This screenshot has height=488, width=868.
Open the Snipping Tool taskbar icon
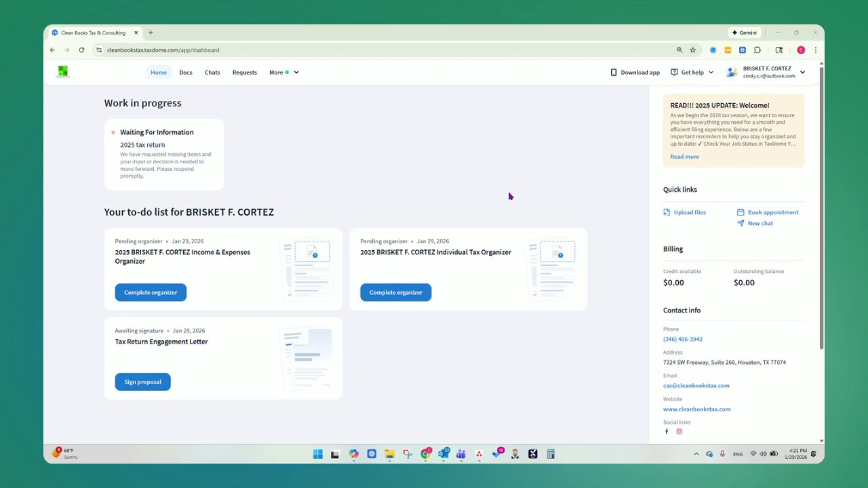tap(407, 454)
